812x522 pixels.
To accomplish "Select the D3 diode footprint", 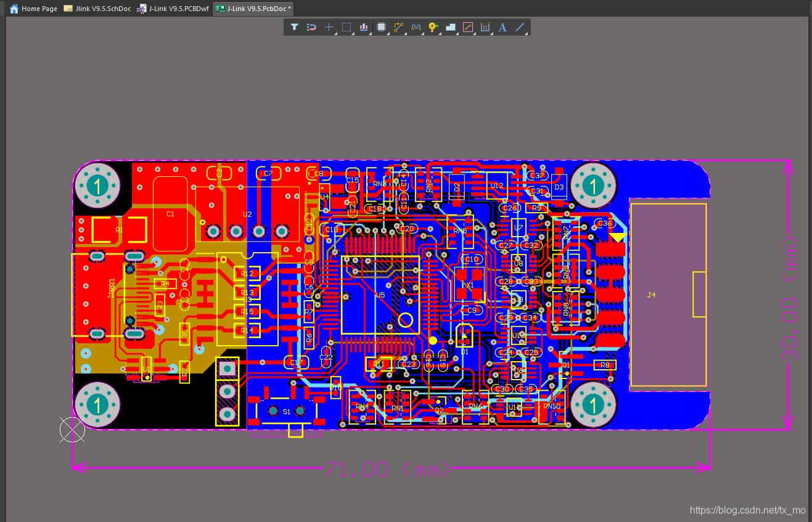I will click(559, 187).
